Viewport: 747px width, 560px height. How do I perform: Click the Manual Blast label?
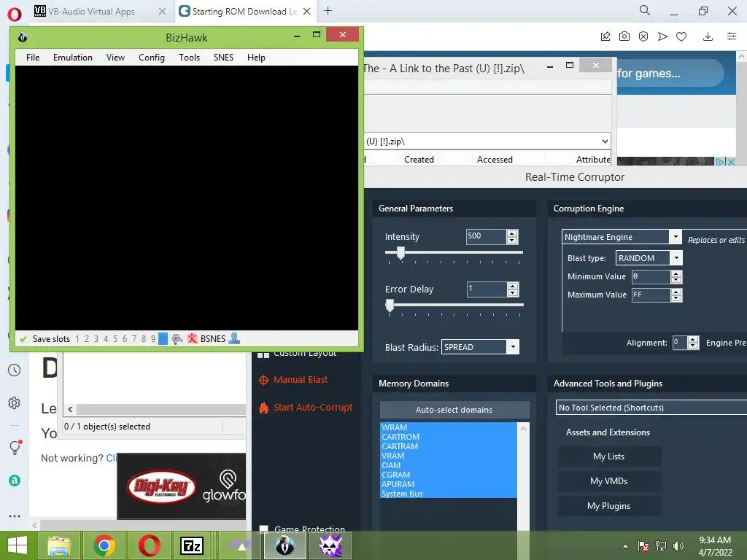click(301, 379)
